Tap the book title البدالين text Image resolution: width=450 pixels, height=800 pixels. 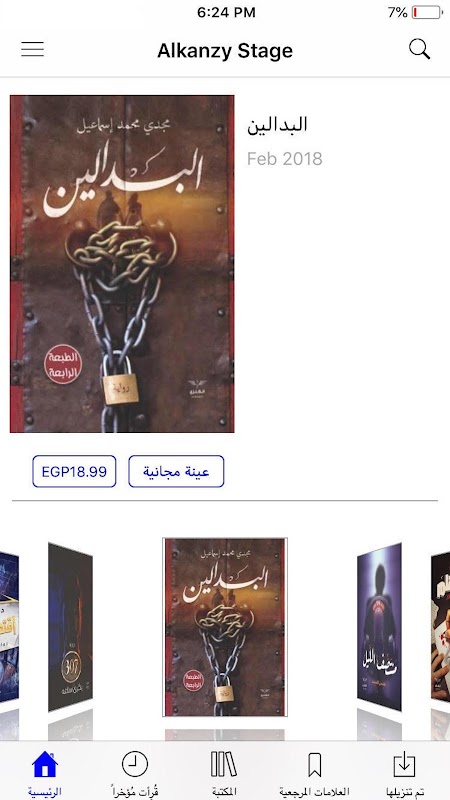277,125
